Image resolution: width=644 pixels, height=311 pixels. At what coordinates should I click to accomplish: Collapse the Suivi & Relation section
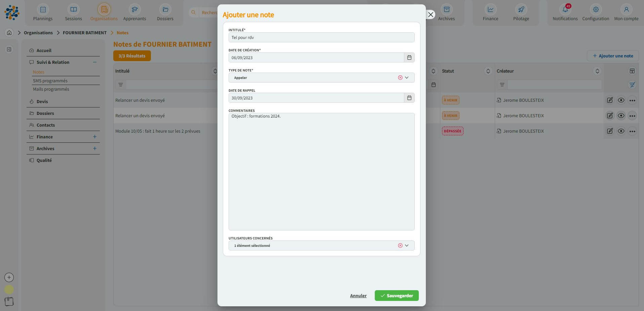(x=95, y=62)
